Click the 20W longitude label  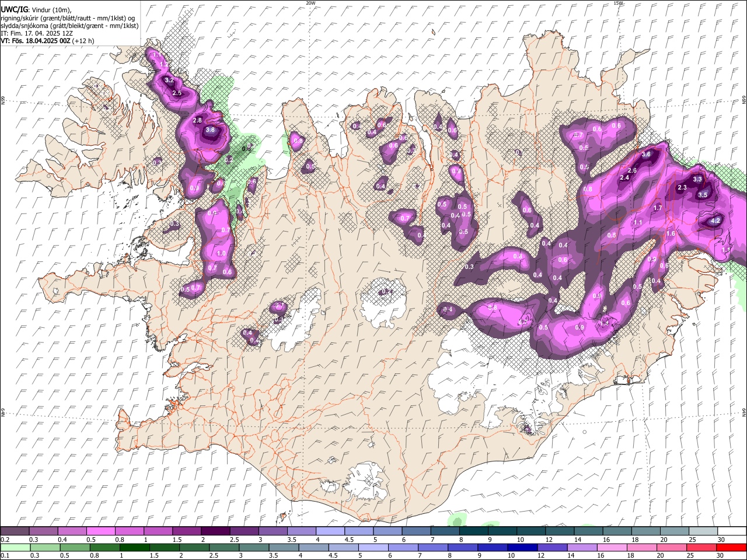(x=310, y=3)
